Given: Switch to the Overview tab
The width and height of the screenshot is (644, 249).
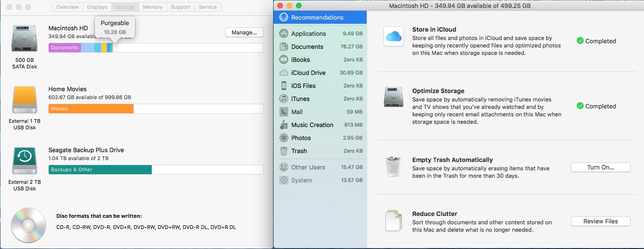Looking at the screenshot, I should coord(67,7).
